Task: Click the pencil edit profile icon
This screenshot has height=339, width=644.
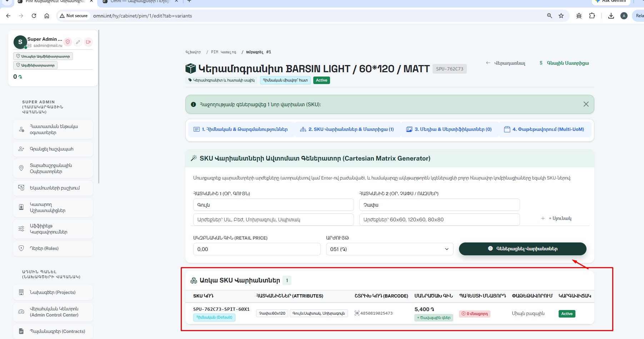Action: (78, 42)
